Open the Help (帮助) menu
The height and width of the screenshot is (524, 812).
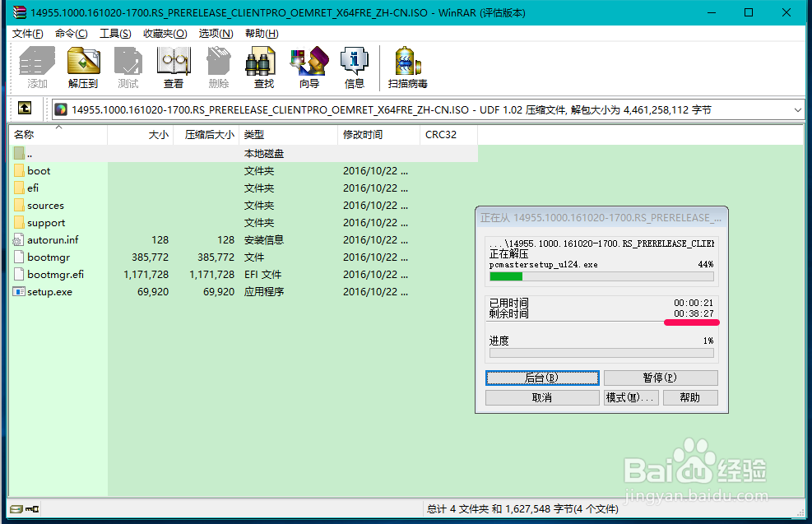[262, 34]
